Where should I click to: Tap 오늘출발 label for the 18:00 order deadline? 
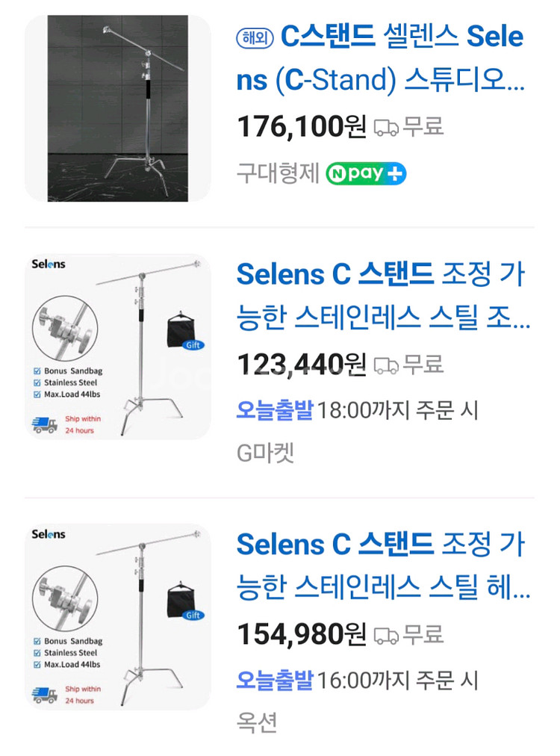click(274, 410)
